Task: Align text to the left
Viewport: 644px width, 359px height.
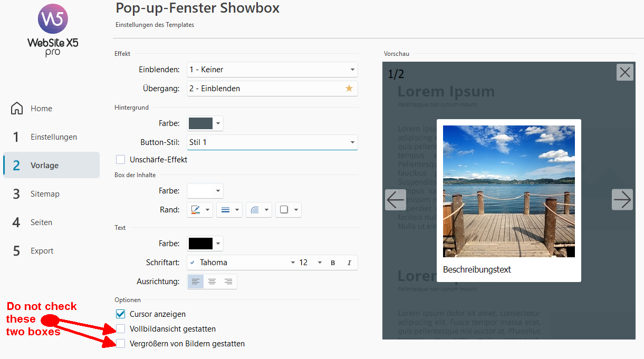Action: point(196,282)
